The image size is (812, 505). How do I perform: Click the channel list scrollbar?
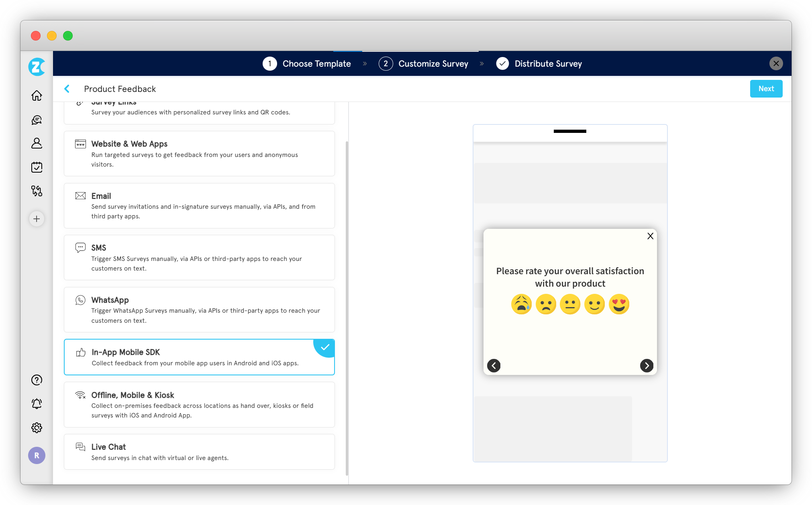(347, 308)
